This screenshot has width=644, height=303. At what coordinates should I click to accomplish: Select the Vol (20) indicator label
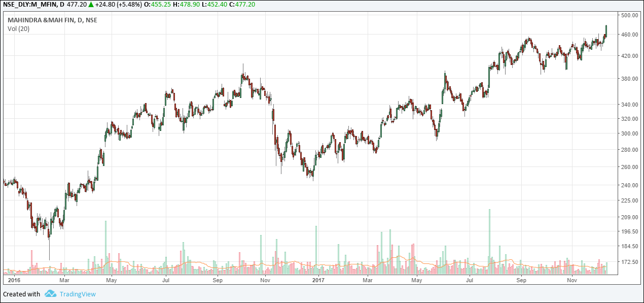tap(18, 29)
